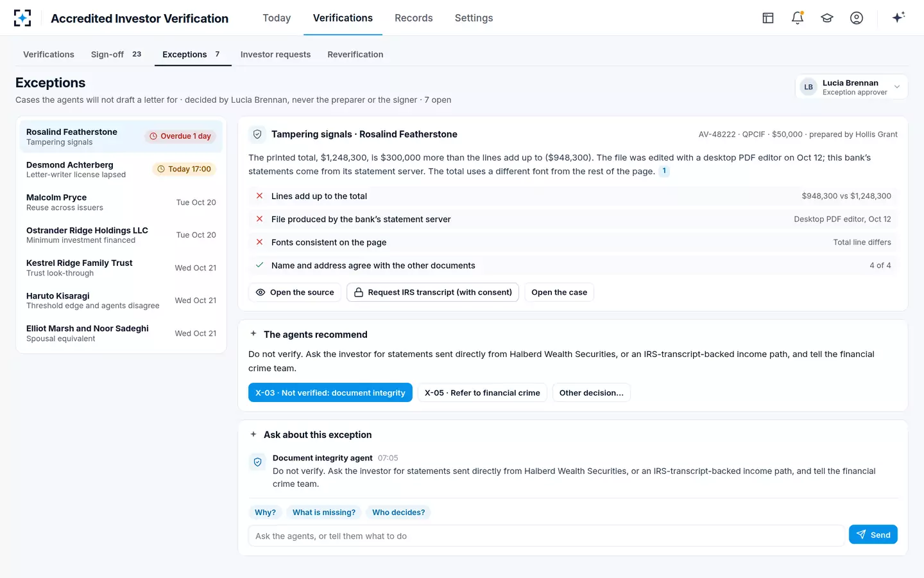The image size is (924, 578).
Task: Open the Settings tab
Action: (474, 18)
